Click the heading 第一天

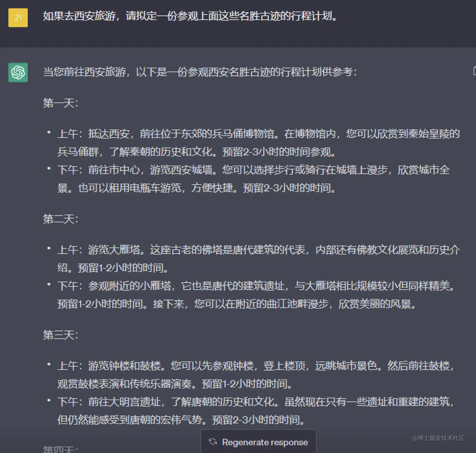pyautogui.click(x=61, y=103)
